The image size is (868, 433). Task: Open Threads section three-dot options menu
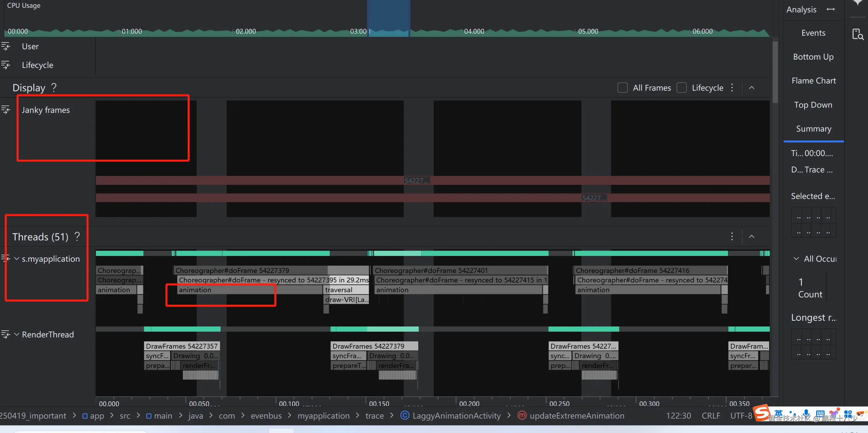tap(732, 237)
